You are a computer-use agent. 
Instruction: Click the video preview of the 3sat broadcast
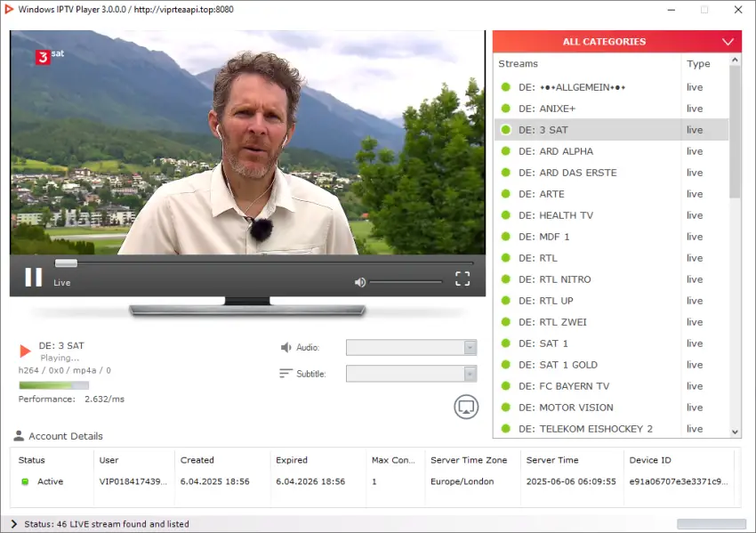click(247, 142)
